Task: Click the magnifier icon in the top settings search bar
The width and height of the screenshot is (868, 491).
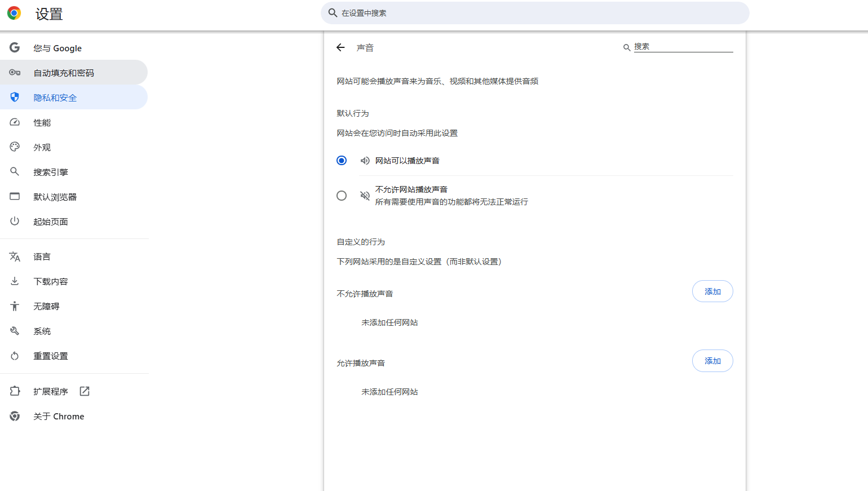Action: click(333, 13)
